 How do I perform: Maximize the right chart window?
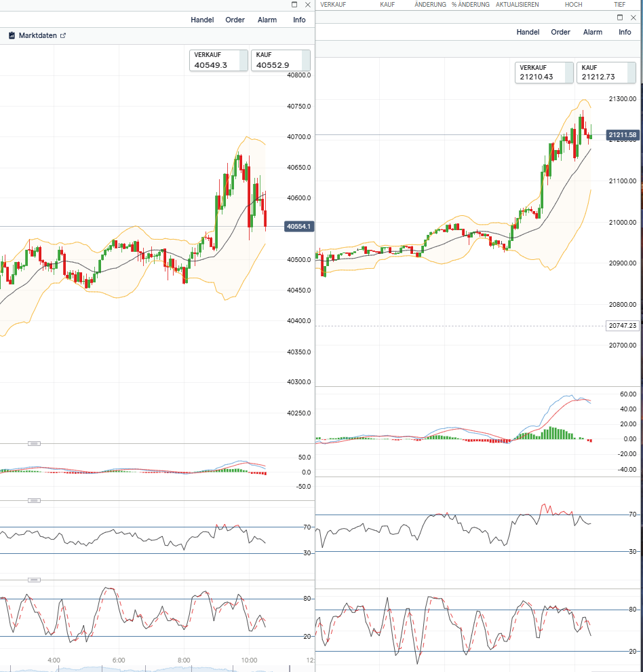(x=620, y=18)
